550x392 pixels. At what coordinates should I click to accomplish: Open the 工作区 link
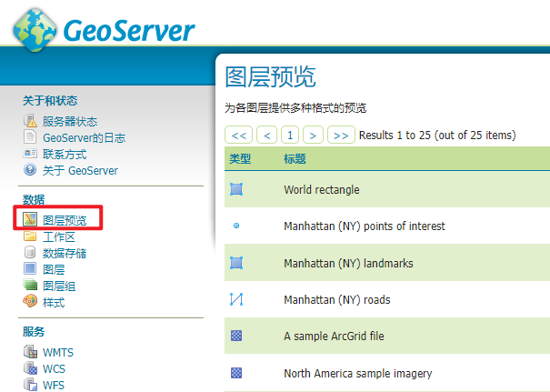click(59, 236)
